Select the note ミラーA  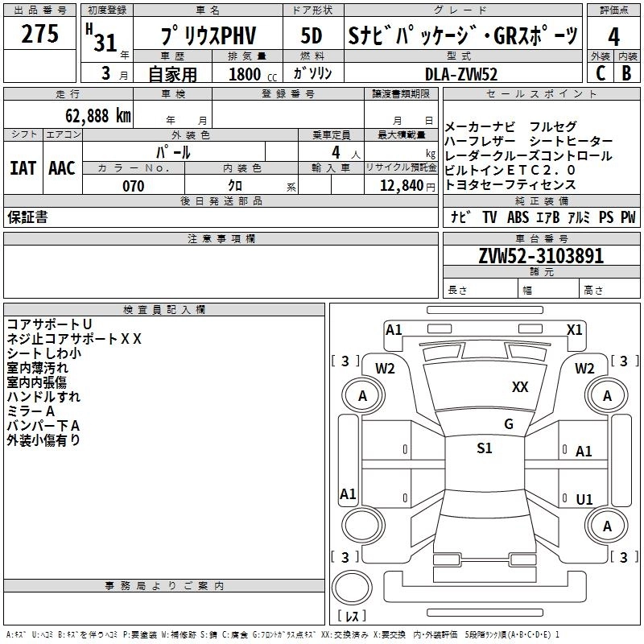(31, 411)
